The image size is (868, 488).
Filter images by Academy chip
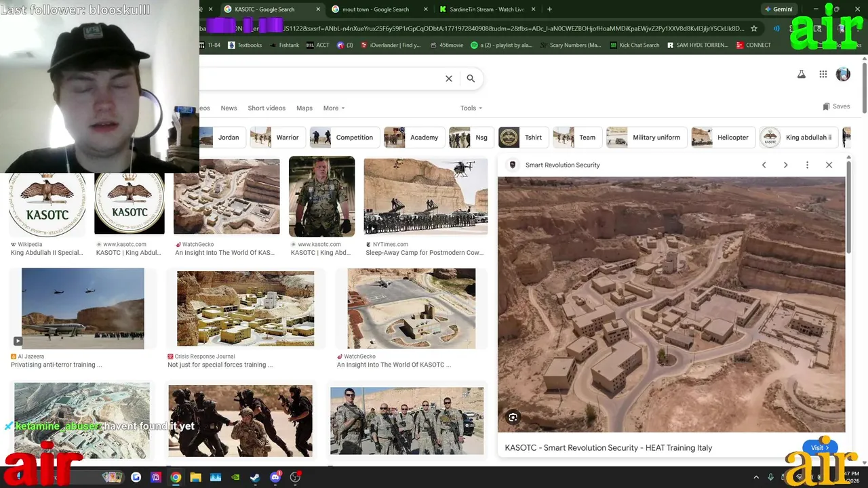tap(413, 138)
